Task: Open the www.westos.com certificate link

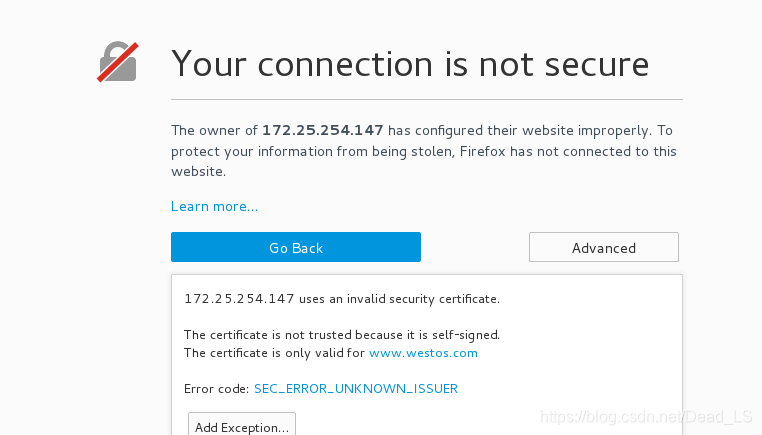Action: [x=423, y=353]
